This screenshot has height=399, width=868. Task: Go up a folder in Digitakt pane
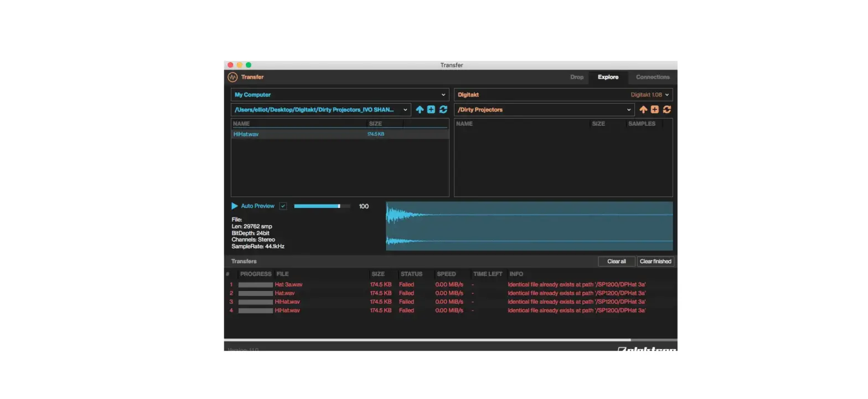coord(643,110)
